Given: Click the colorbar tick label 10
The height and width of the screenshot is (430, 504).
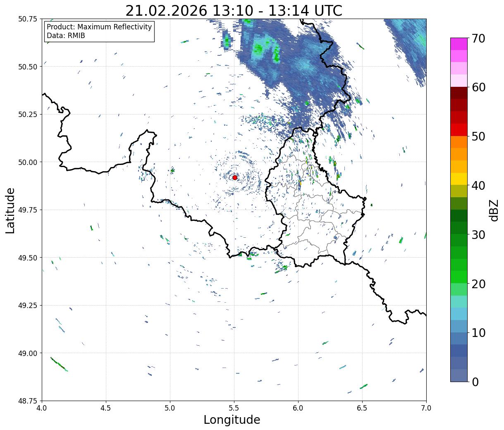Looking at the screenshot, I should click(478, 333).
